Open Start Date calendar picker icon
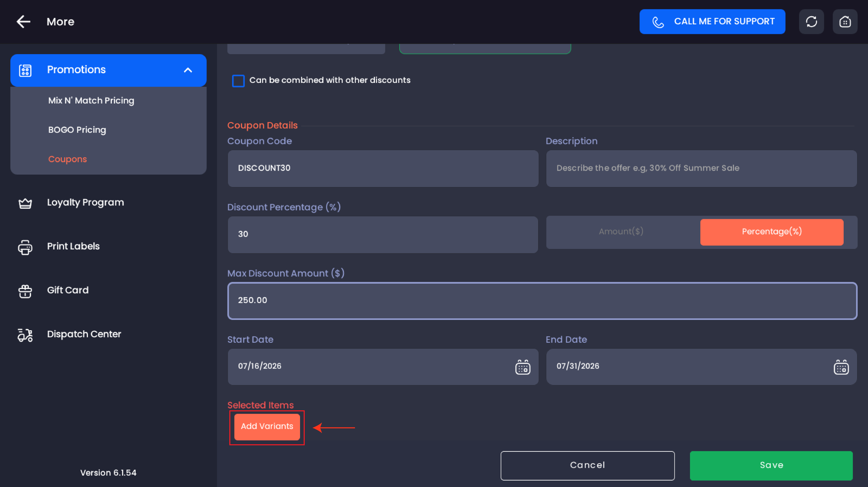868x487 pixels. 523,367
